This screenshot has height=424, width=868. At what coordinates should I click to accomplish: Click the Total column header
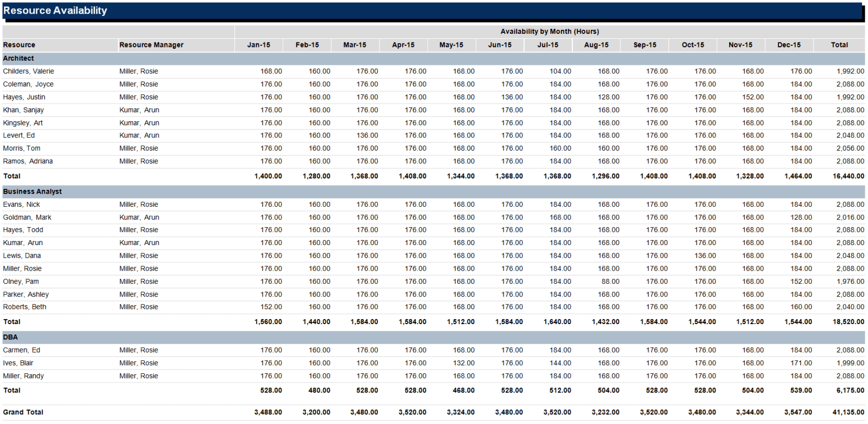[839, 45]
